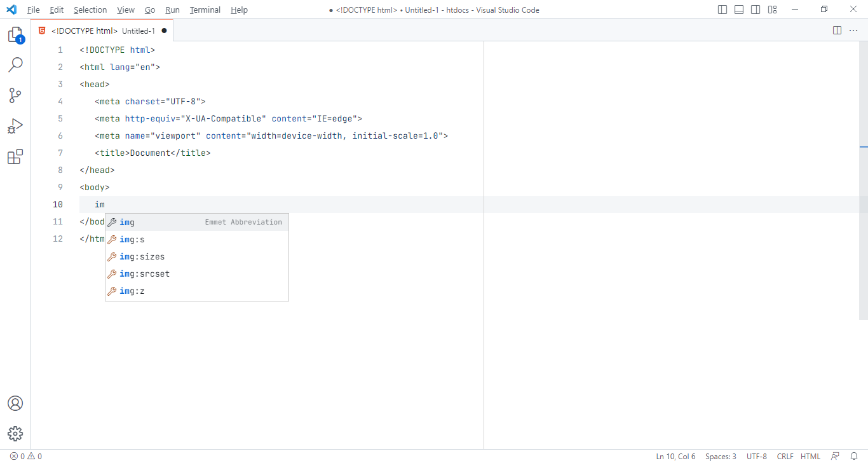Click the wrench icon beside img:z suggestion
The width and height of the screenshot is (868, 463).
[x=112, y=291]
